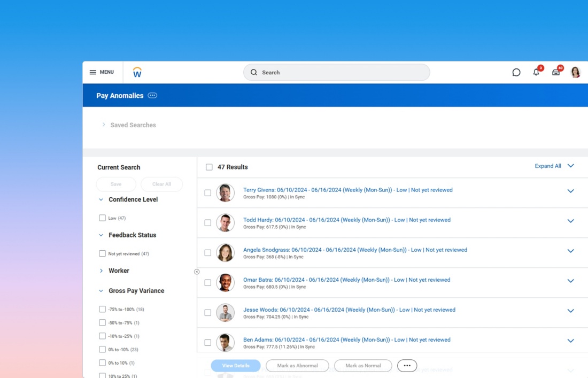588x378 pixels.
Task: Open the chat messages icon
Action: point(516,72)
